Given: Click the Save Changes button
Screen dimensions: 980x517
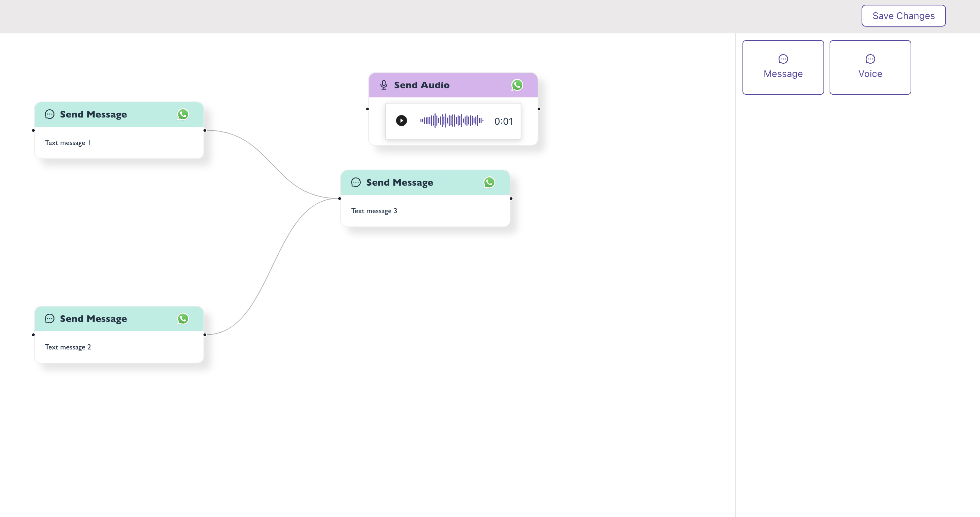Looking at the screenshot, I should [x=903, y=16].
